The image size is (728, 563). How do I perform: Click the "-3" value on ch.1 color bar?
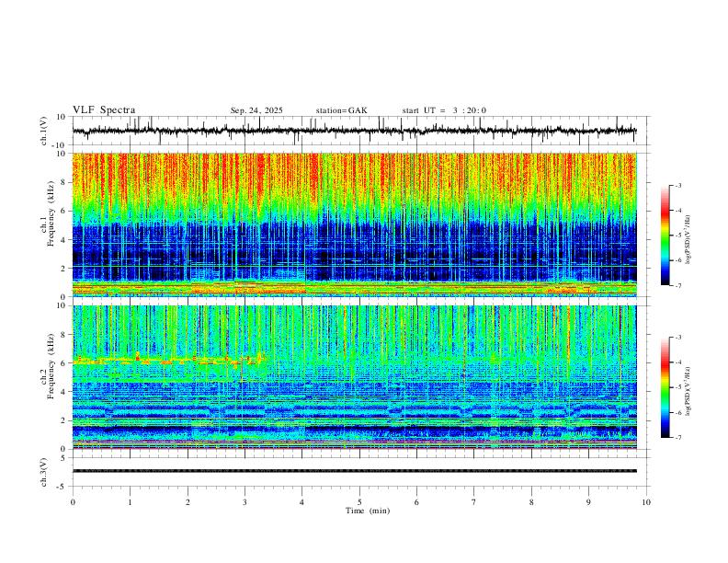(x=678, y=185)
